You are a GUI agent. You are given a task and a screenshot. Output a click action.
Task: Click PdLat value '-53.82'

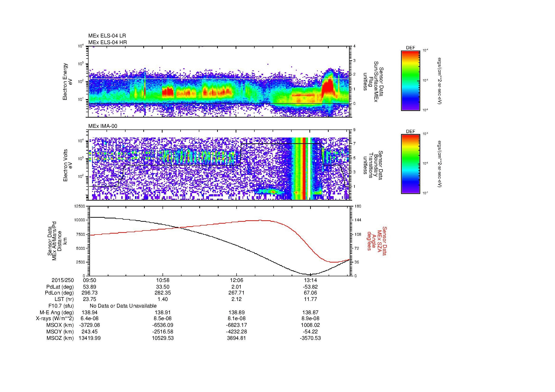(x=310, y=287)
